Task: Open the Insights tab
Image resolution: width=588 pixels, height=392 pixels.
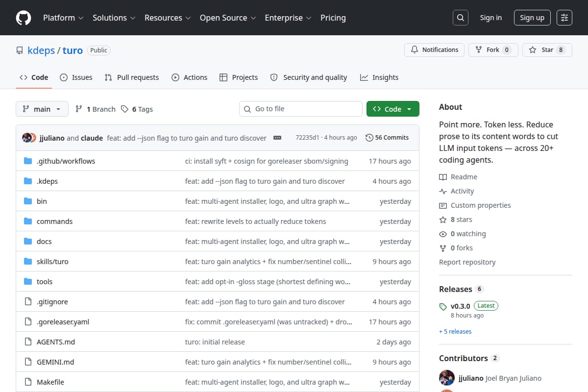Action: point(379,77)
